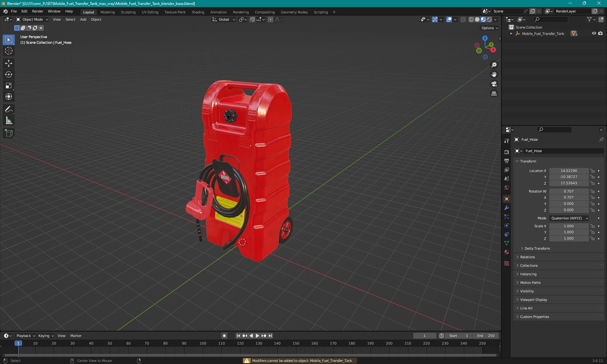Screen dimensions: 607x364
Task: Hide Mobile_Fuel_Transfer_Tank in viewport via eye
Action: coord(594,33)
